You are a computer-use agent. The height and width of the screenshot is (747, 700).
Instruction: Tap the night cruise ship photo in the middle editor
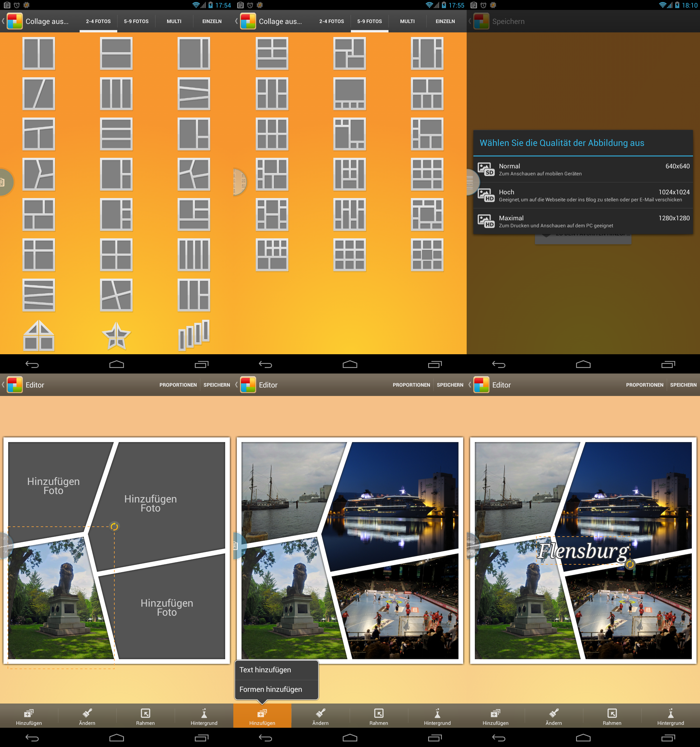[391, 504]
